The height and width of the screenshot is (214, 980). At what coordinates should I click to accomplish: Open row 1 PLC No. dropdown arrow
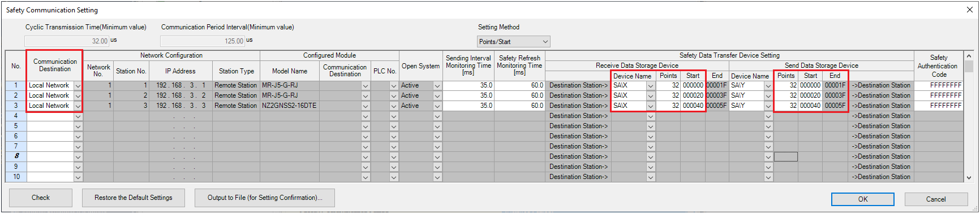[394, 86]
